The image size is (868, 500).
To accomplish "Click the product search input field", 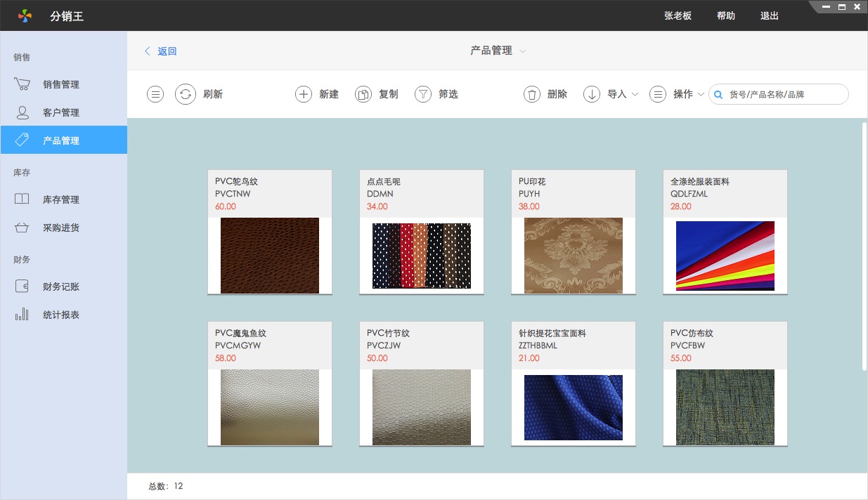I will pos(785,94).
